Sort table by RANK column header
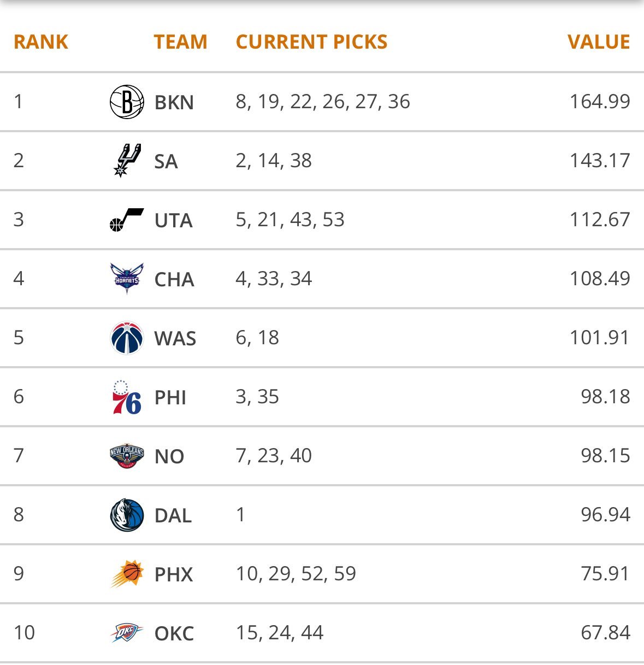The width and height of the screenshot is (644, 665). tap(41, 42)
